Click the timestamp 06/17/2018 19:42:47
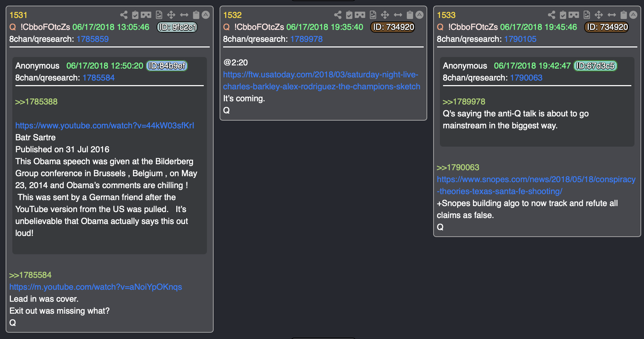Screen dimensions: 644x339 point(532,66)
